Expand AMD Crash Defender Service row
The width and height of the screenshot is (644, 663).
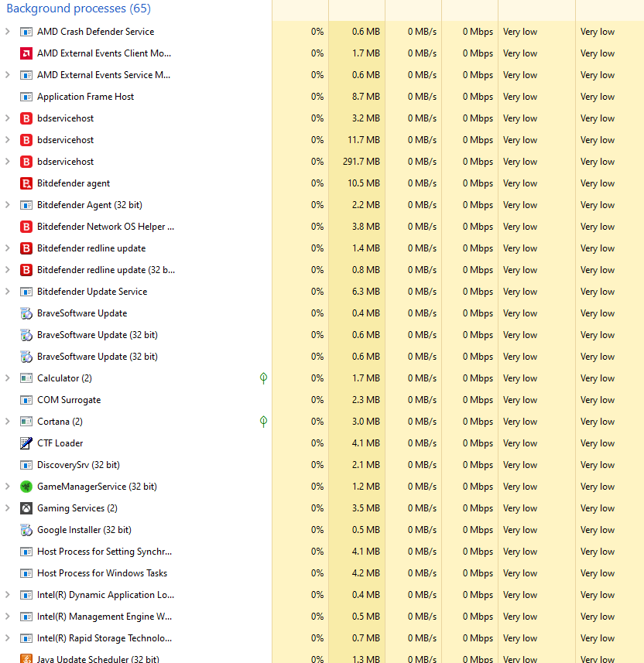(7, 32)
